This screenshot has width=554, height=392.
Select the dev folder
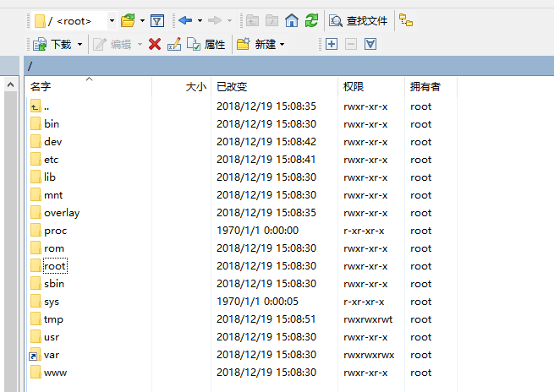(46, 142)
